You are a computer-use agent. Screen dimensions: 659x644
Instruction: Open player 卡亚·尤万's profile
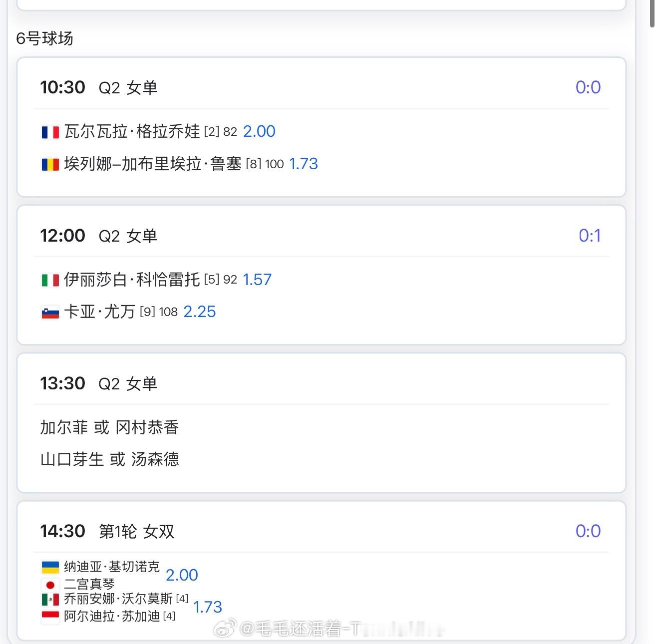pos(100,312)
